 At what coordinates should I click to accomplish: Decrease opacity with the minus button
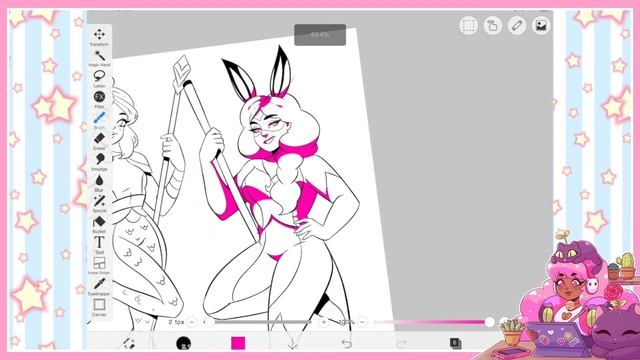coord(362,322)
